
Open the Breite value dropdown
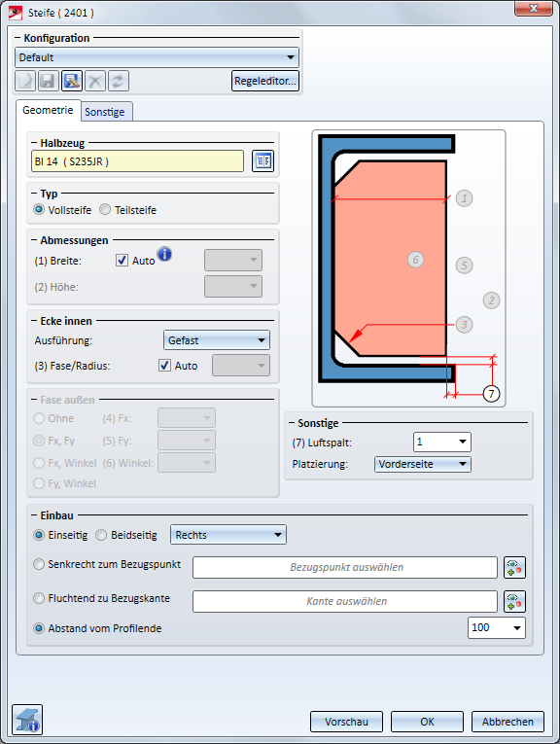pos(233,260)
